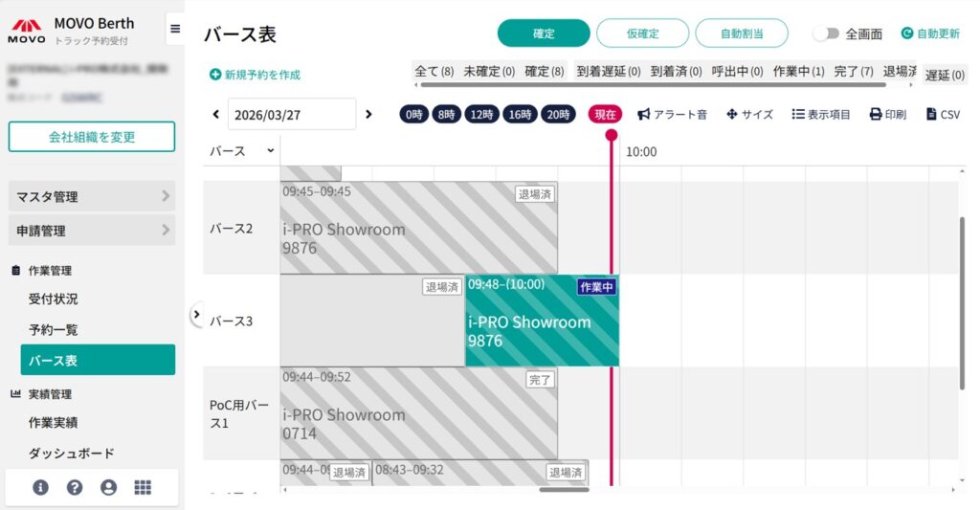Click the date field 2026/03/27
This screenshot has width=980, height=510.
click(291, 115)
